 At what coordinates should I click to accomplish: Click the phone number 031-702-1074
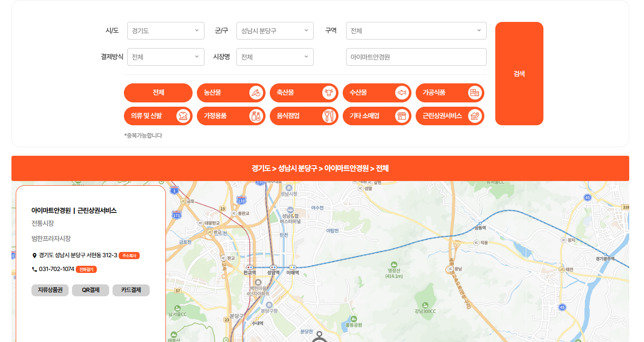[57, 269]
